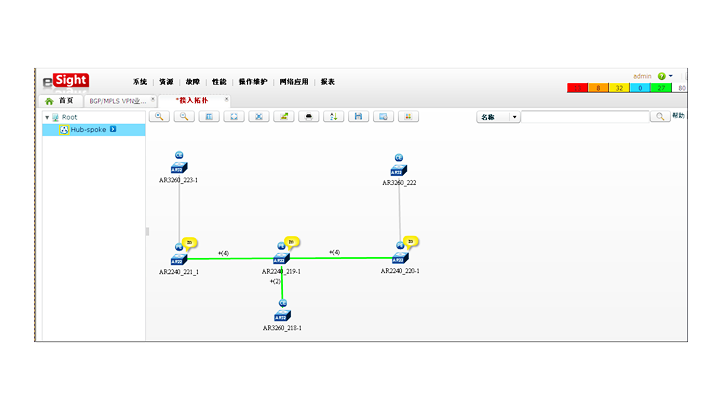Click the fit-to-window toolbar icon
Screen dimensions: 712x400
click(233, 117)
